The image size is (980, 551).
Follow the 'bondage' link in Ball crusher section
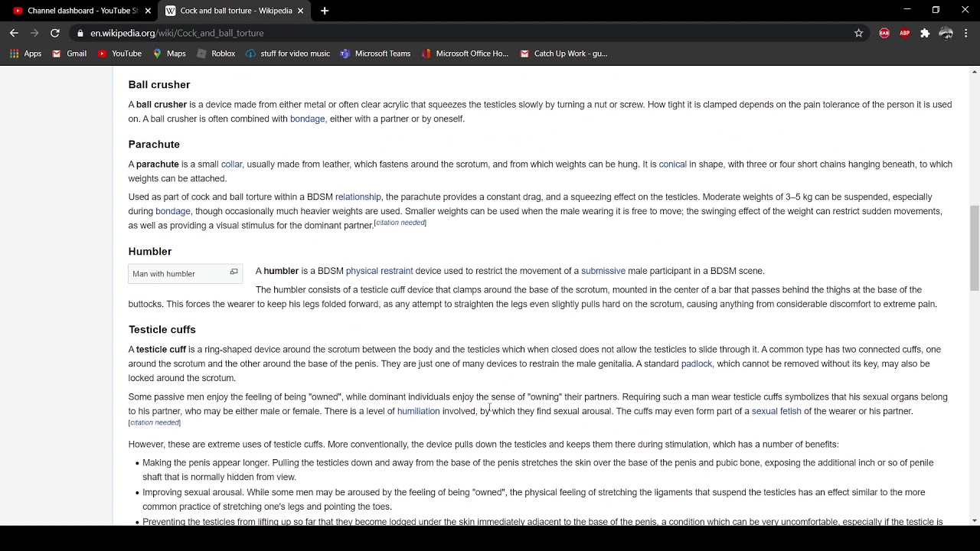[307, 119]
